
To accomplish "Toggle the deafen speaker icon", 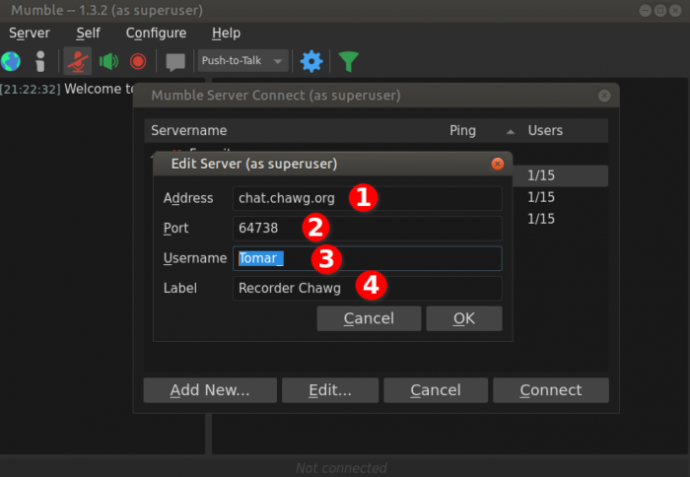I will click(108, 61).
